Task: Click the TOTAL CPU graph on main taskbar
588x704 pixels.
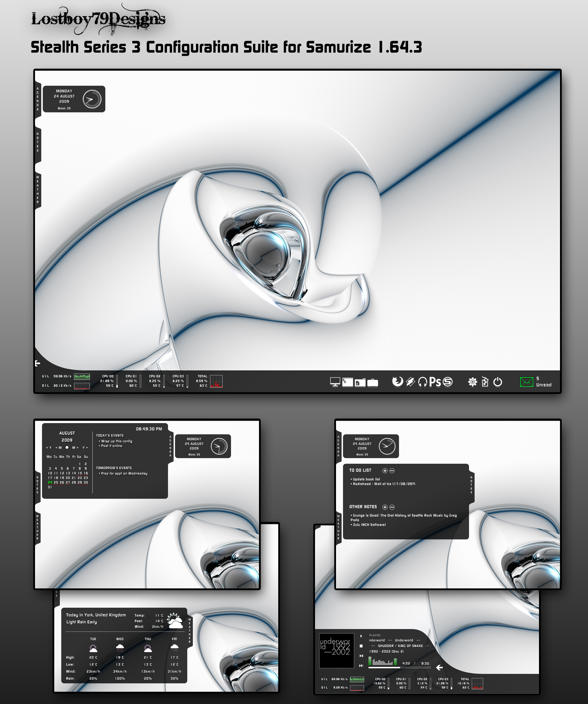Action: click(x=216, y=381)
